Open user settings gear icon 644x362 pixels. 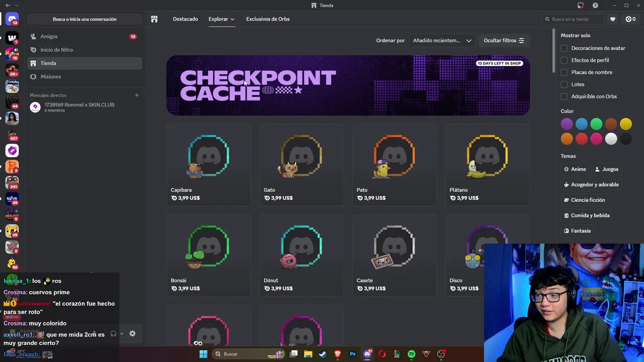[x=132, y=333]
